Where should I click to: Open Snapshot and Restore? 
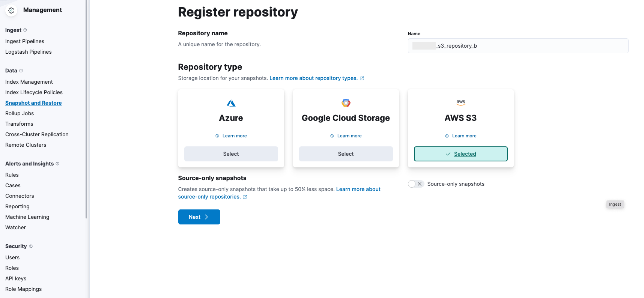tap(33, 103)
